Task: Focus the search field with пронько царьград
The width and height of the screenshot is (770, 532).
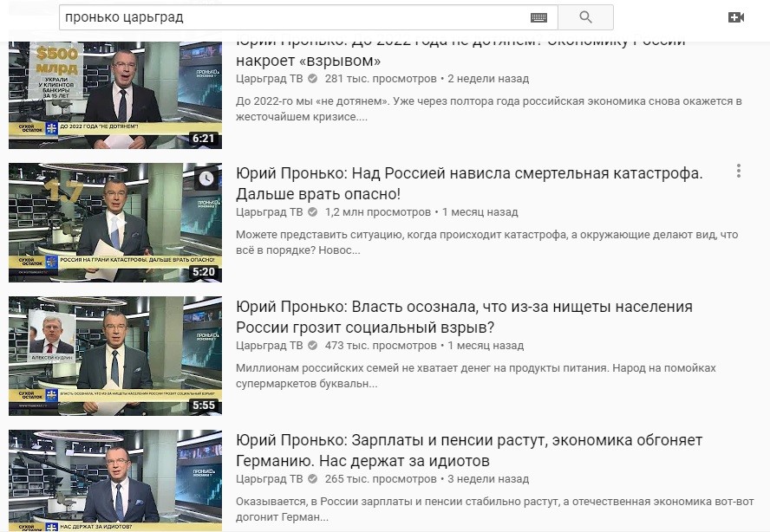Action: [295, 17]
